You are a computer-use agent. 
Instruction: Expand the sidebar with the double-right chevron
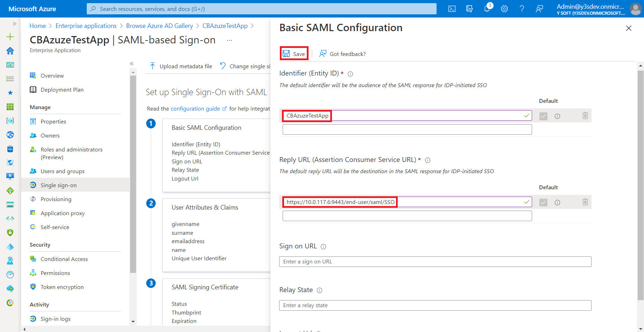[x=14, y=24]
